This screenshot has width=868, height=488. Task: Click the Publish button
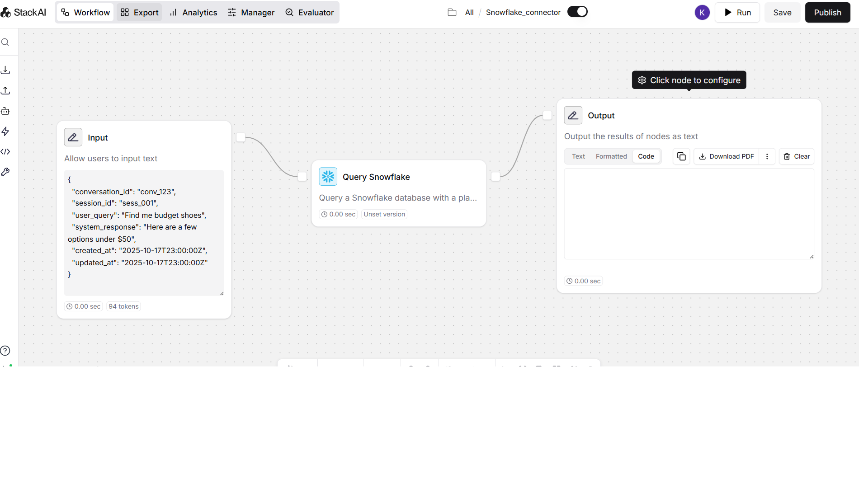coord(827,13)
